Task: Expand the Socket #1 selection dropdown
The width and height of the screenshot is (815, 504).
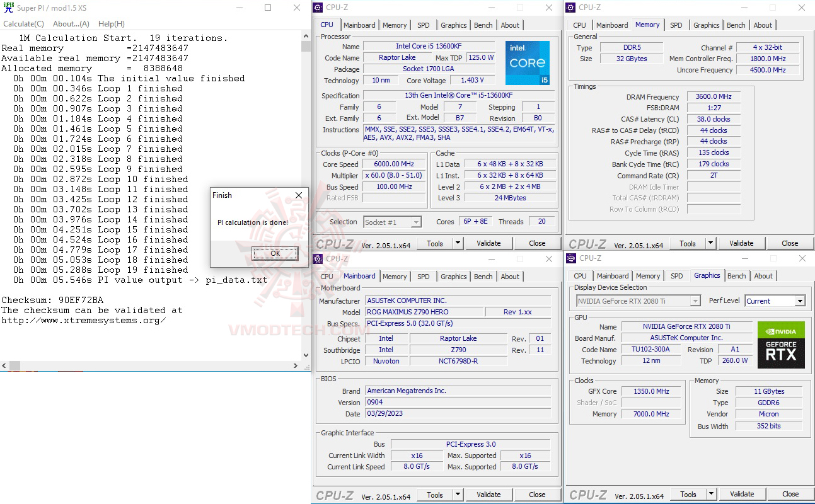Action: [x=416, y=221]
